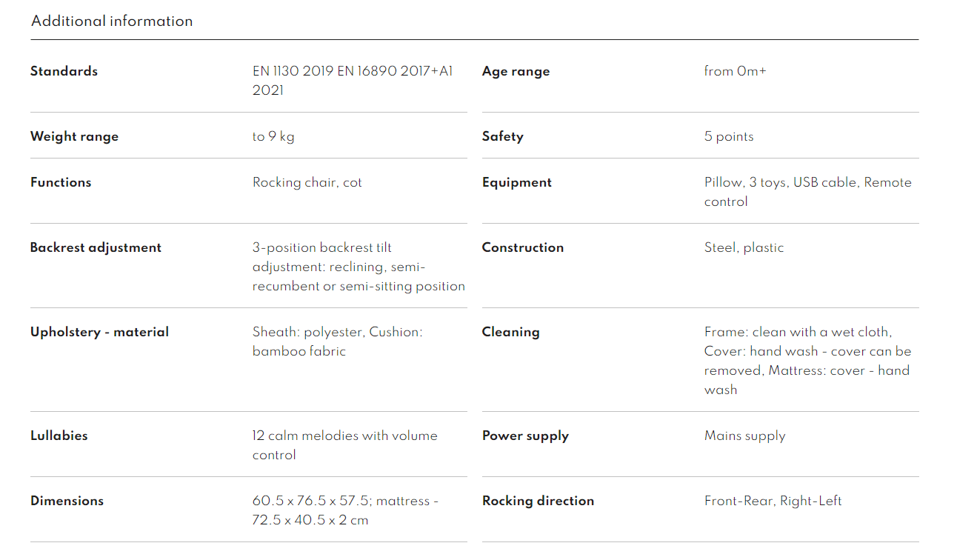Click the Equipment label

(516, 182)
